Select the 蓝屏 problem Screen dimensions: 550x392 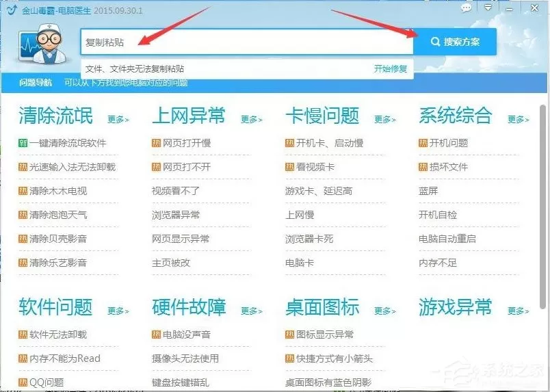[x=428, y=191]
